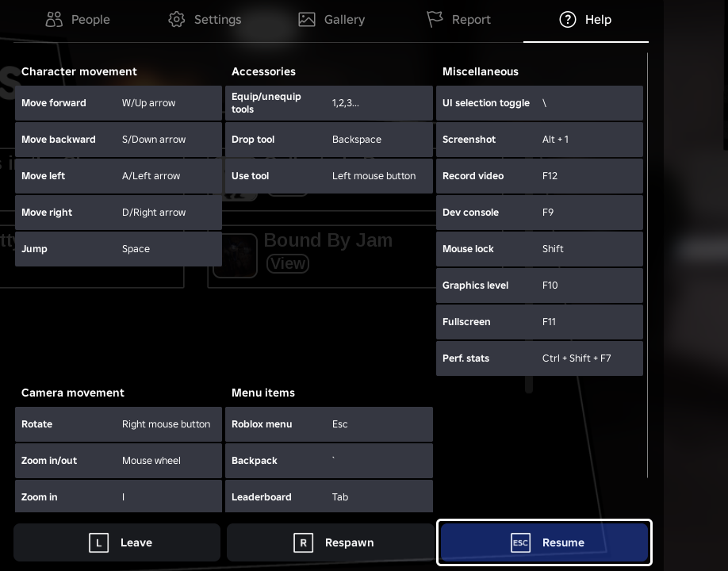Image resolution: width=728 pixels, height=571 pixels.
Task: Click the 'Ctrl + Shift + F7' binding
Action: 577,358
